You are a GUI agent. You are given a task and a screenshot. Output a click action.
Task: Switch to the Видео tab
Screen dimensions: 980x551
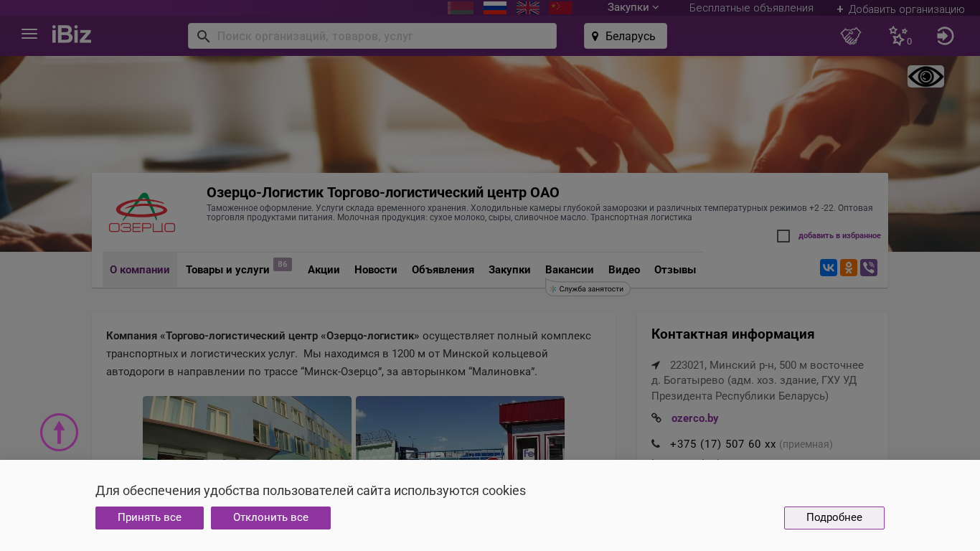point(624,270)
